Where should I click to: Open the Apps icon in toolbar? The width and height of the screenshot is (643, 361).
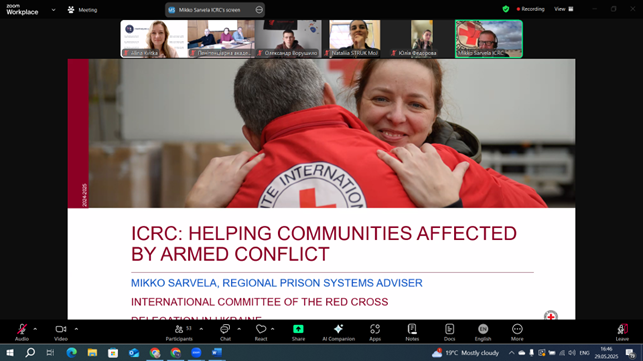coord(375,332)
